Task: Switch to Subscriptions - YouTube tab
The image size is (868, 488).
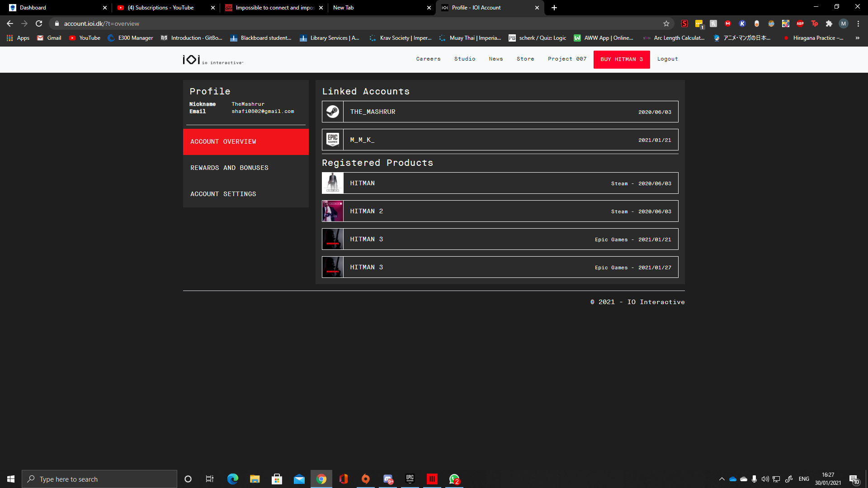Action: (x=160, y=8)
